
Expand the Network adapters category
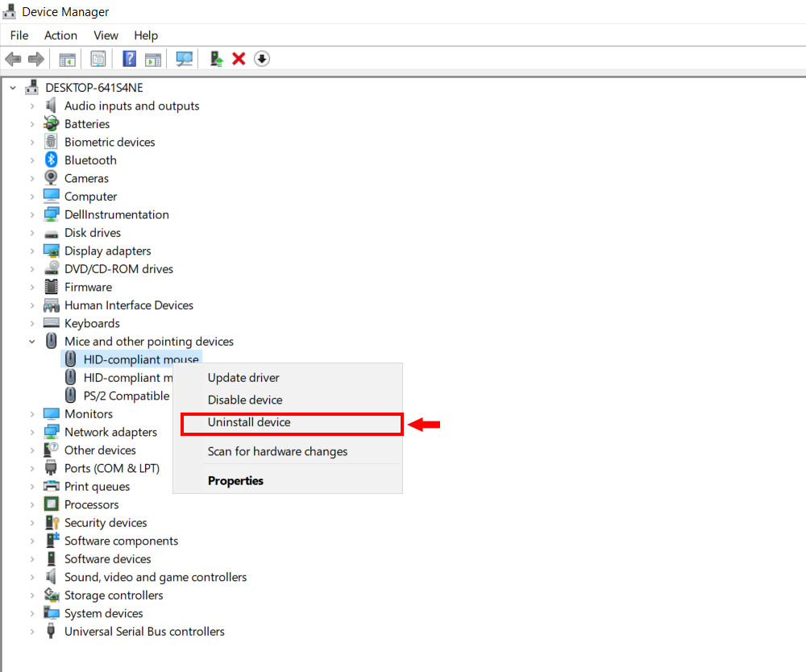(32, 432)
